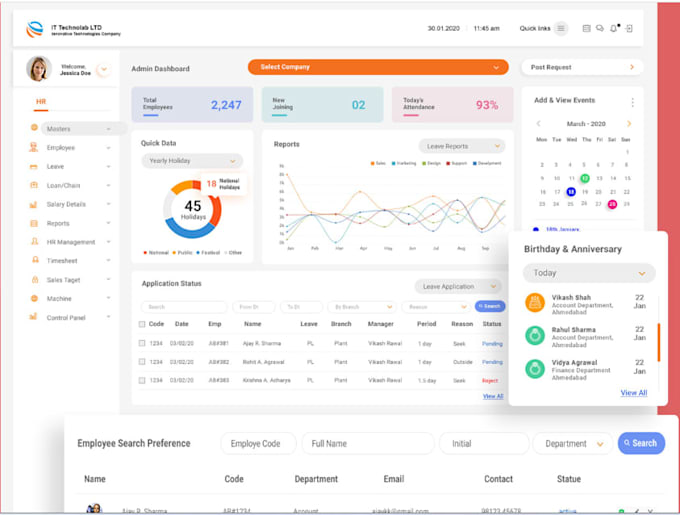The image size is (680, 515).
Task: Go to next month in calendar
Action: click(629, 124)
